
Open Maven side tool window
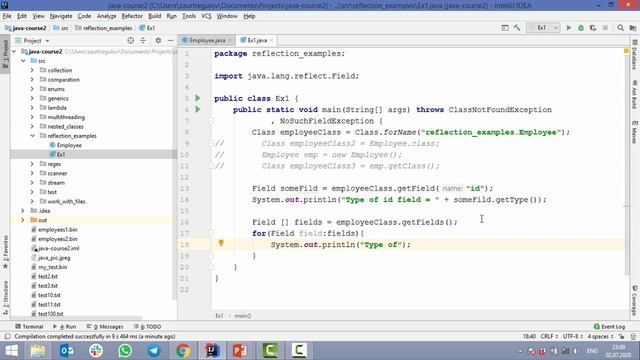click(x=635, y=132)
